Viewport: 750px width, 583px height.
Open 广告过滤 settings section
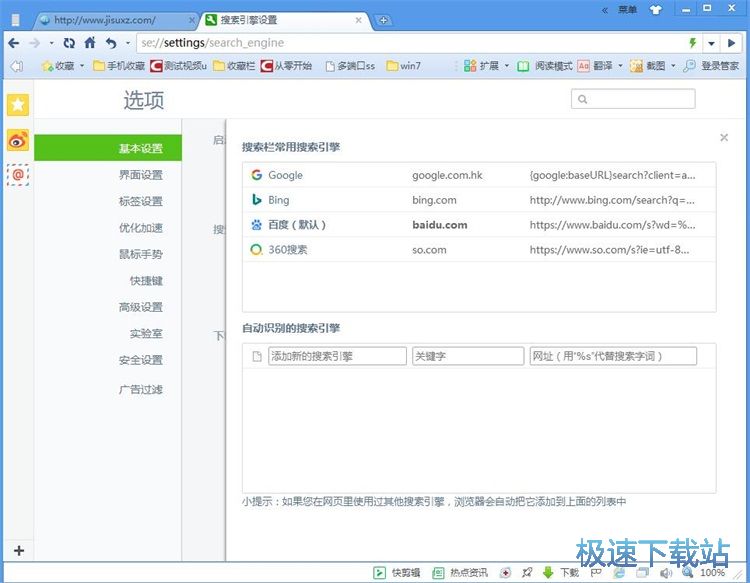(140, 389)
